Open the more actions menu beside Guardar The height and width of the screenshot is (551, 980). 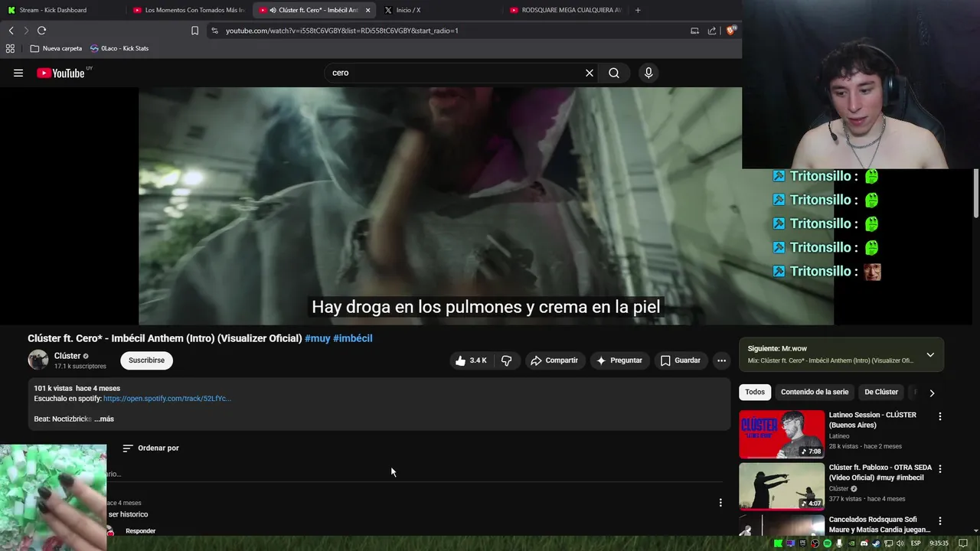point(721,360)
